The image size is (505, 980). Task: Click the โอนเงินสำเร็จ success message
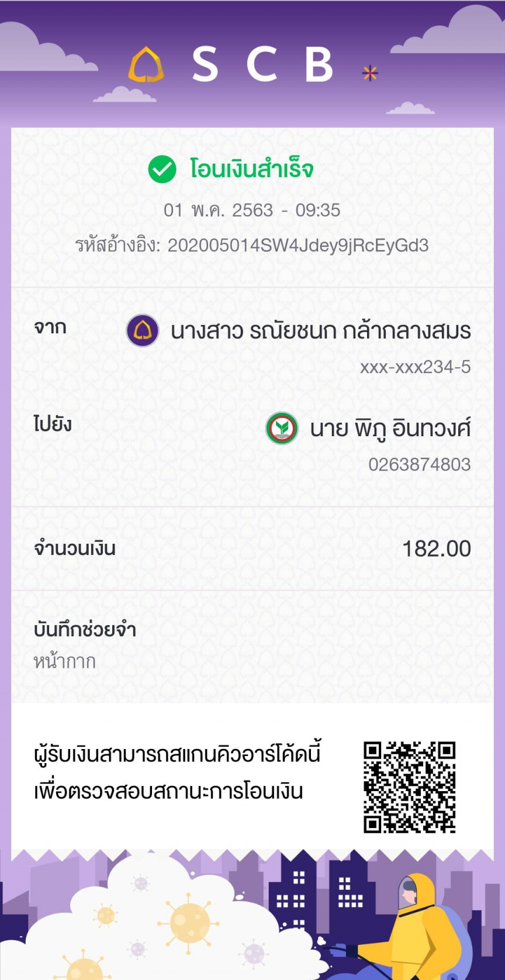(251, 170)
